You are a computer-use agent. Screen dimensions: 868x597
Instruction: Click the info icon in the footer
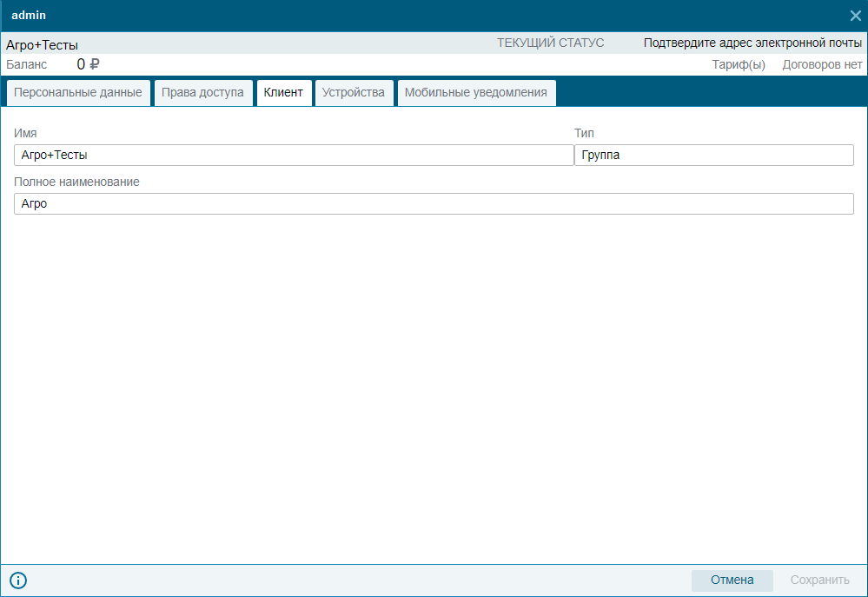(18, 580)
